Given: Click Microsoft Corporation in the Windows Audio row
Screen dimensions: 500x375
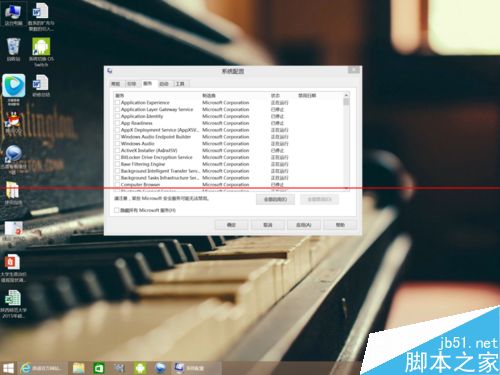Looking at the screenshot, I should (226, 144).
